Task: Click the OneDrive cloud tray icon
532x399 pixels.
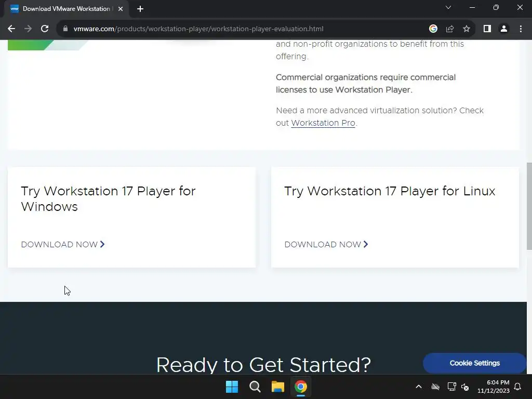Action: coord(435,387)
